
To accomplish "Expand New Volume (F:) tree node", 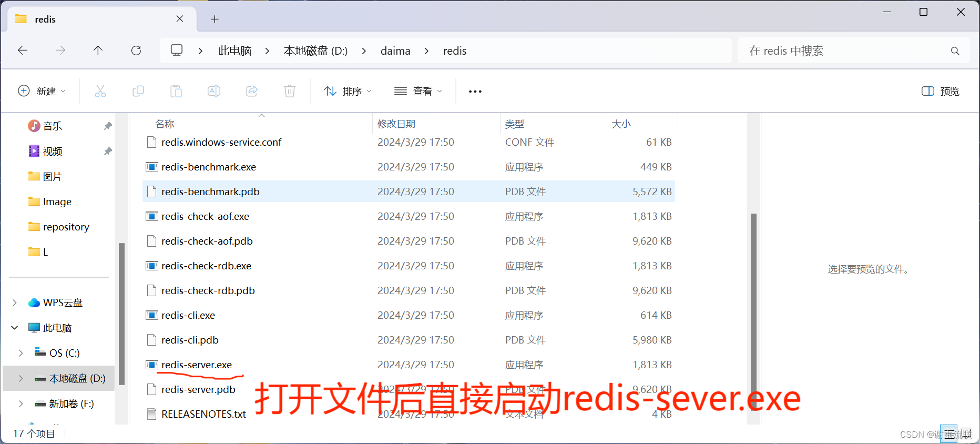I will pyautogui.click(x=21, y=403).
